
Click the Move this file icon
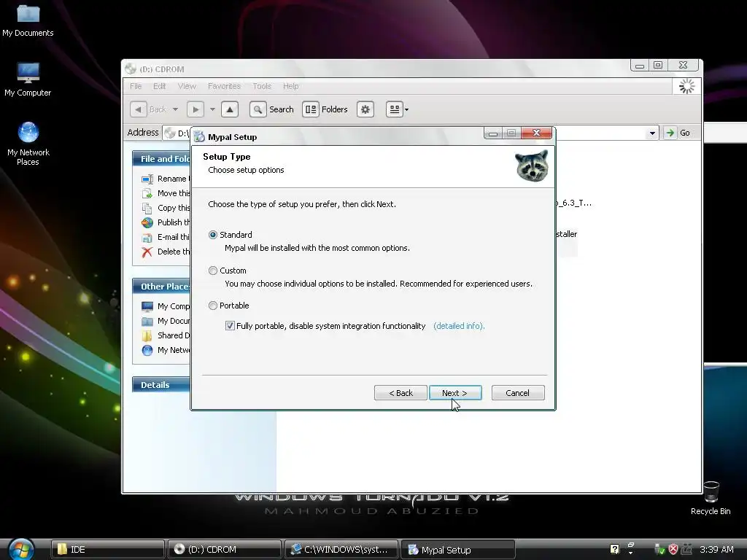pyautogui.click(x=147, y=193)
